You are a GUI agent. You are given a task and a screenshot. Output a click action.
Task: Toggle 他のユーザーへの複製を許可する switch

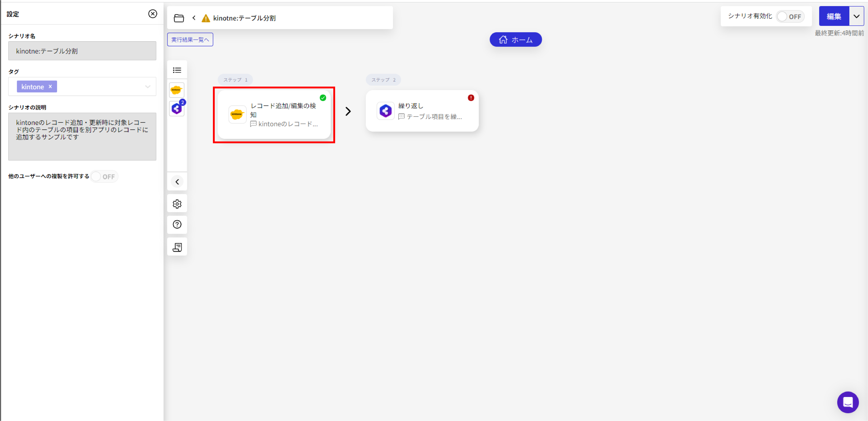[x=104, y=176]
